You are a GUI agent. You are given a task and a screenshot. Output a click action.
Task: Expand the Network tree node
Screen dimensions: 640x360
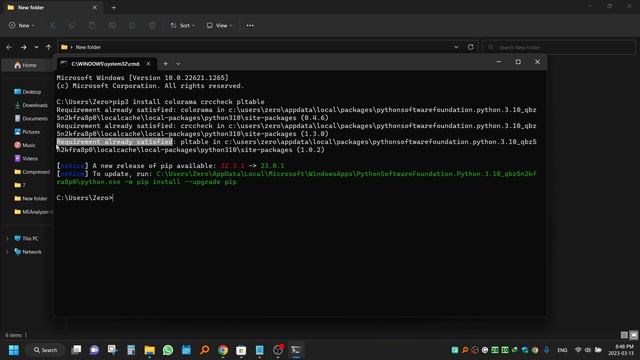tap(7, 252)
